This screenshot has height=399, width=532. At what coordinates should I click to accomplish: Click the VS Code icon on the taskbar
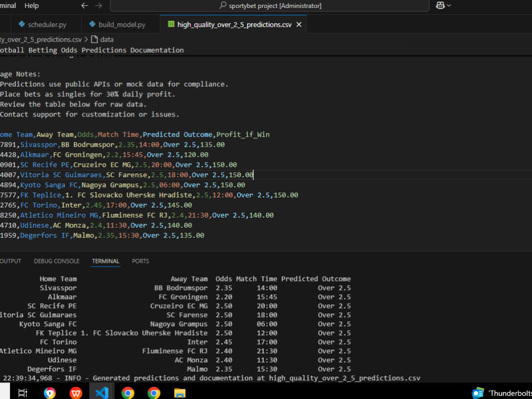[102, 393]
